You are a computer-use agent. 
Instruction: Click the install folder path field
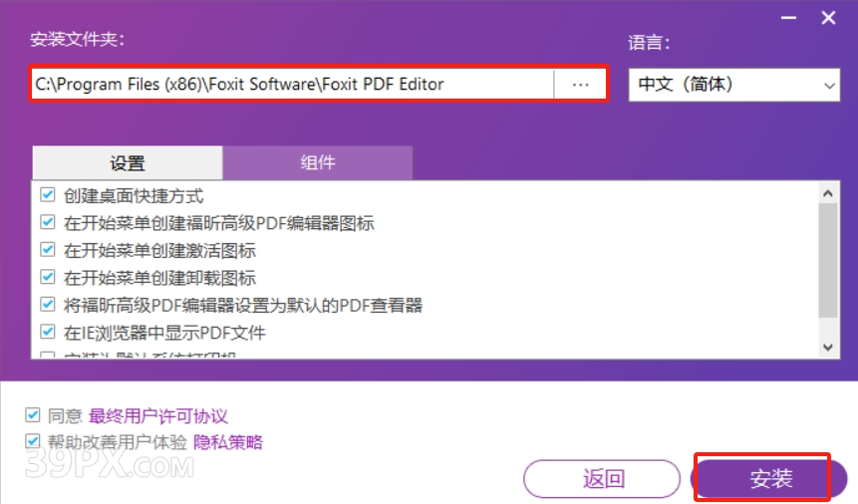click(293, 85)
